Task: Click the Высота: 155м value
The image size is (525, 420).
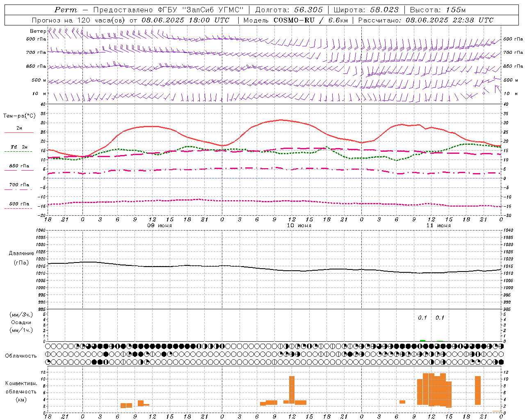Action: (x=438, y=10)
